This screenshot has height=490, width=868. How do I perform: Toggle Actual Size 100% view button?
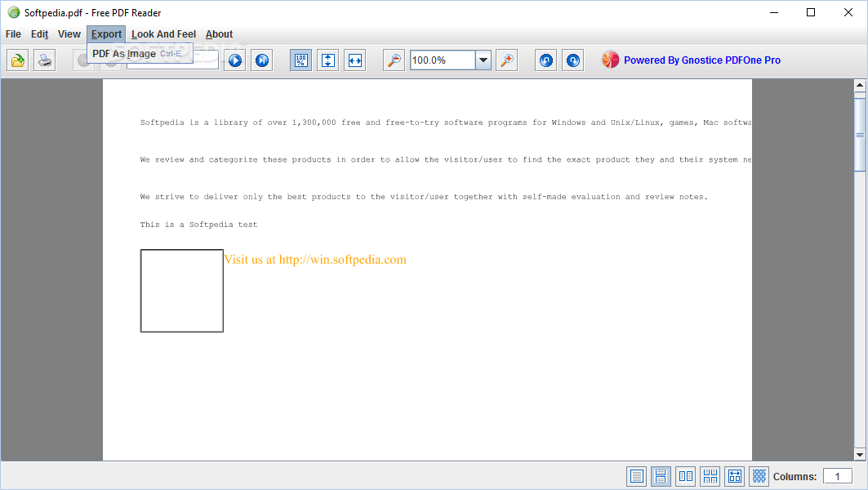point(301,60)
